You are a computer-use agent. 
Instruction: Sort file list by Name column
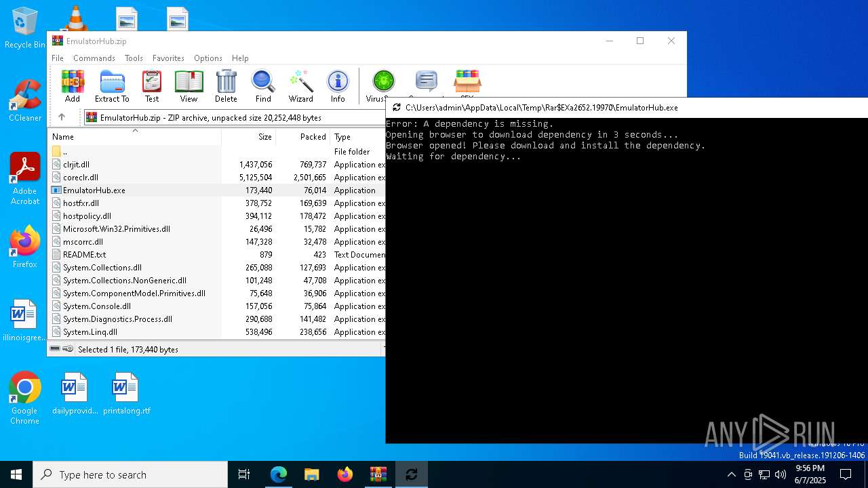[134, 136]
